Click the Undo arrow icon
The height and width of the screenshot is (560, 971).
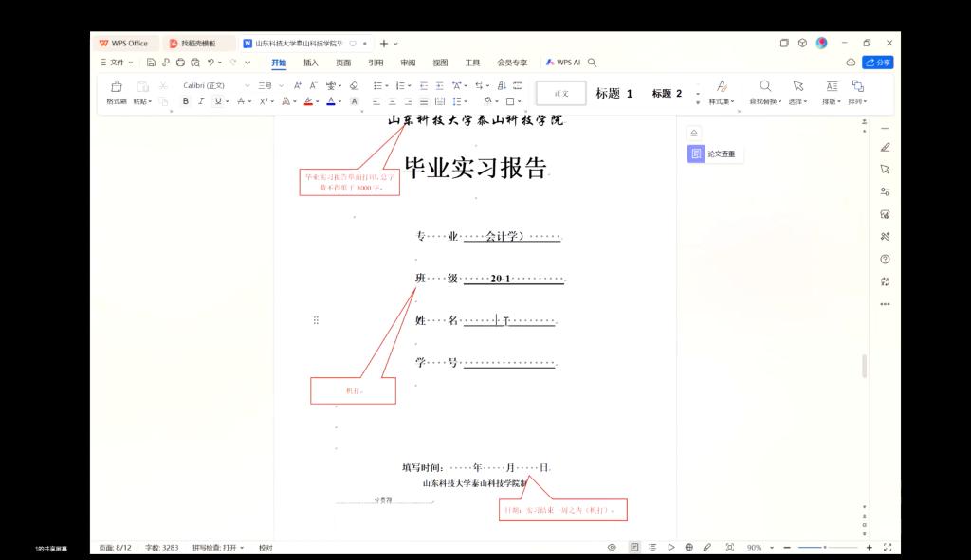(x=211, y=63)
